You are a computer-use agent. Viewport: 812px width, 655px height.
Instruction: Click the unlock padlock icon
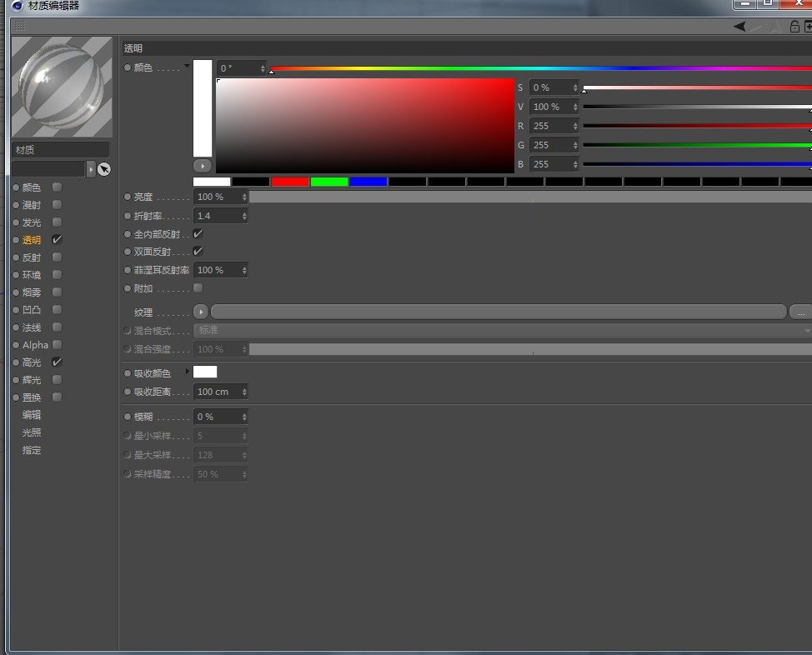(794, 27)
